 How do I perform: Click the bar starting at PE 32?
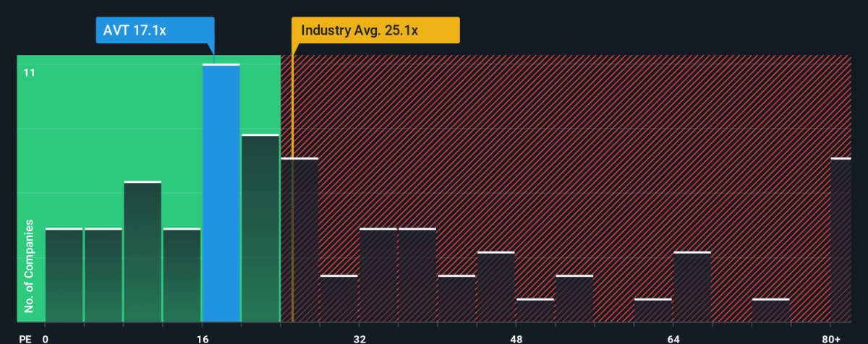[378, 275]
